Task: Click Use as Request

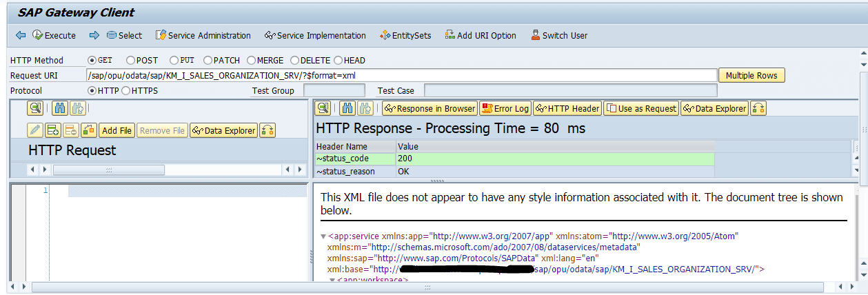Action: click(641, 108)
